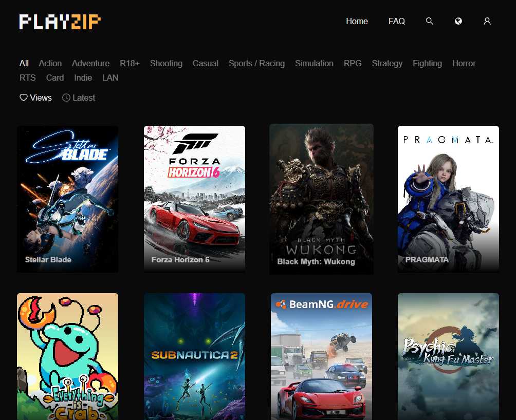516x420 pixels.
Task: Click the PLAYZIP logo
Action: (x=60, y=22)
